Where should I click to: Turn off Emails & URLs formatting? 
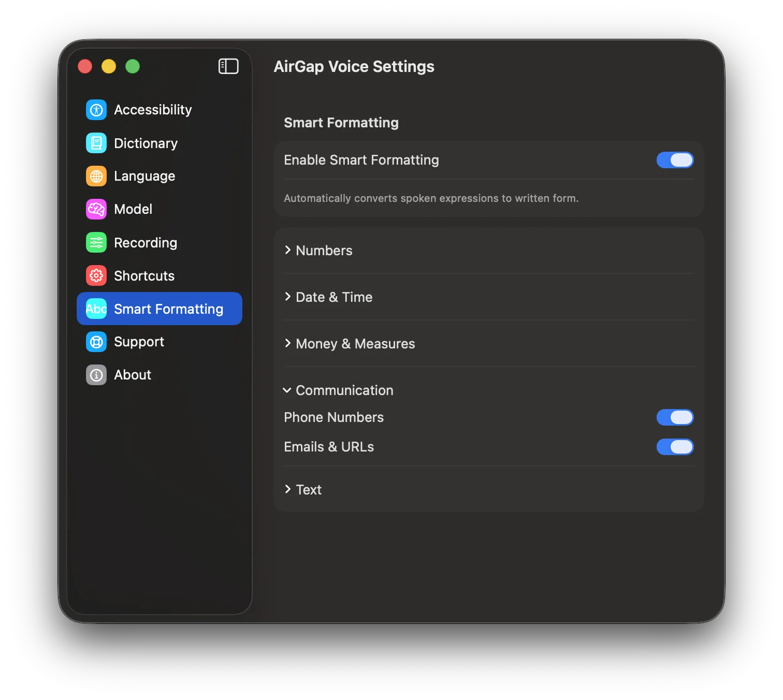[675, 447]
